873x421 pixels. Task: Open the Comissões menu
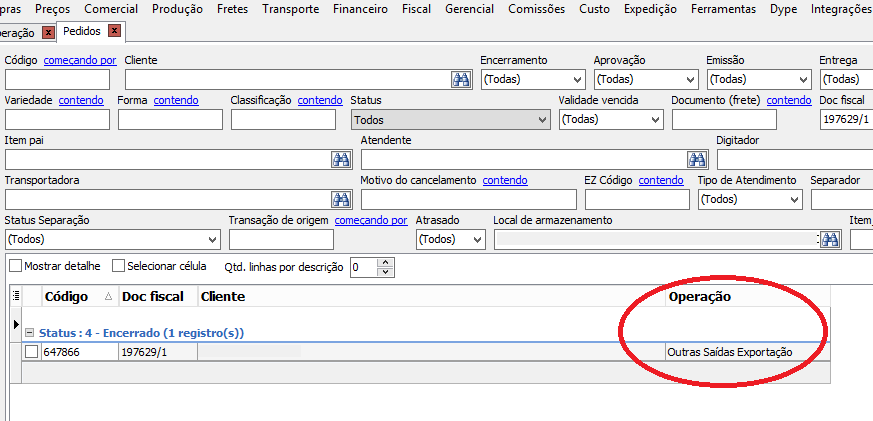coord(536,9)
